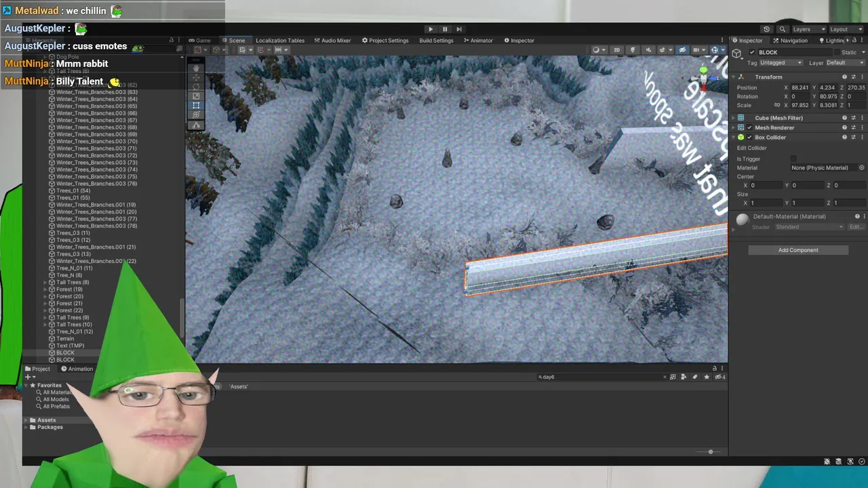Click the Play button
The height and width of the screenshot is (488, 868).
tap(431, 29)
